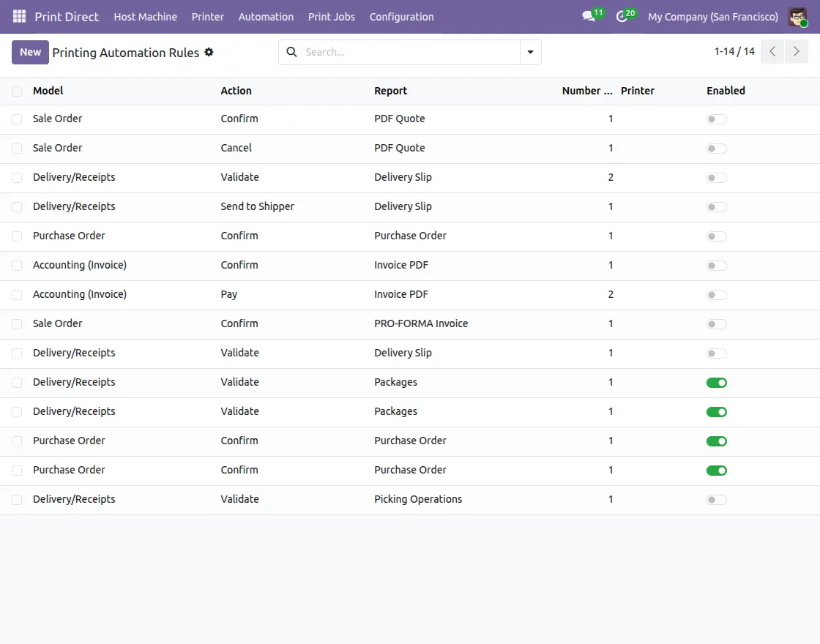Image resolution: width=820 pixels, height=644 pixels.
Task: Sort by the Model column header
Action: pyautogui.click(x=48, y=91)
